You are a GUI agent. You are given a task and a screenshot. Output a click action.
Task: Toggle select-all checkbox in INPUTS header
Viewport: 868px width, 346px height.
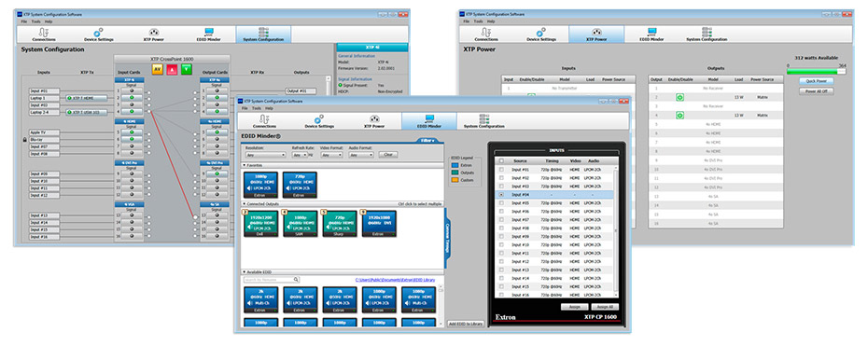click(501, 160)
